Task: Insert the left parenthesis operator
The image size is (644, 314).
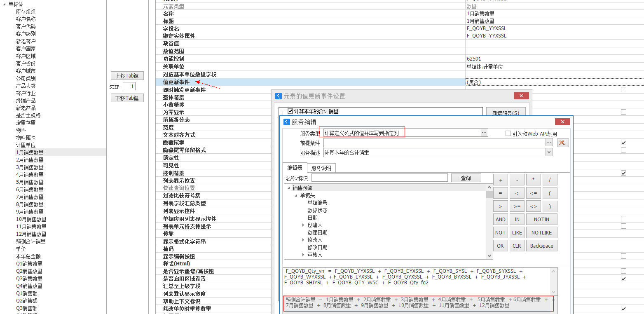Action: [x=550, y=193]
